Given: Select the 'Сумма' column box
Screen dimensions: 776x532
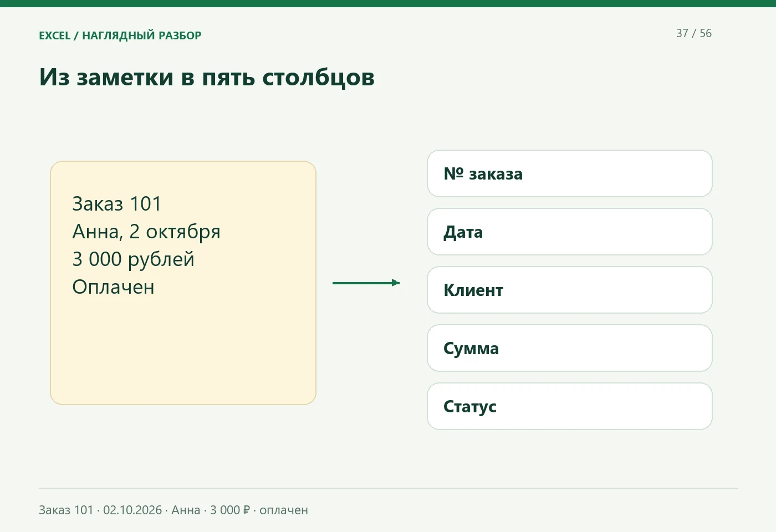Looking at the screenshot, I should coord(569,348).
